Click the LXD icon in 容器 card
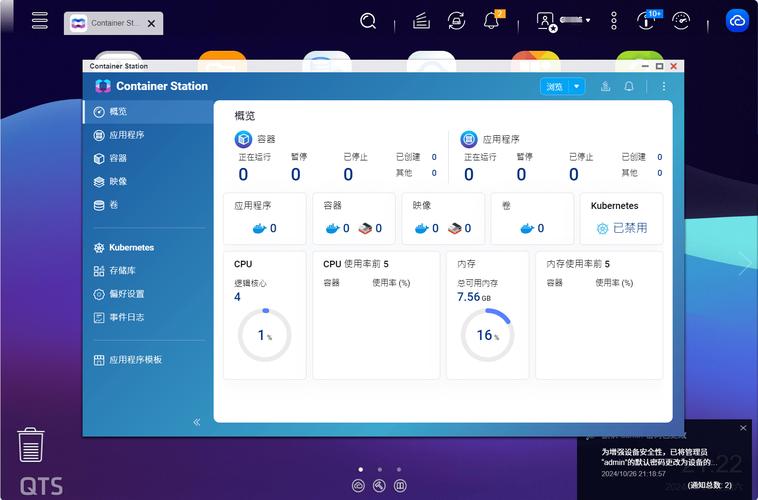 click(x=365, y=228)
